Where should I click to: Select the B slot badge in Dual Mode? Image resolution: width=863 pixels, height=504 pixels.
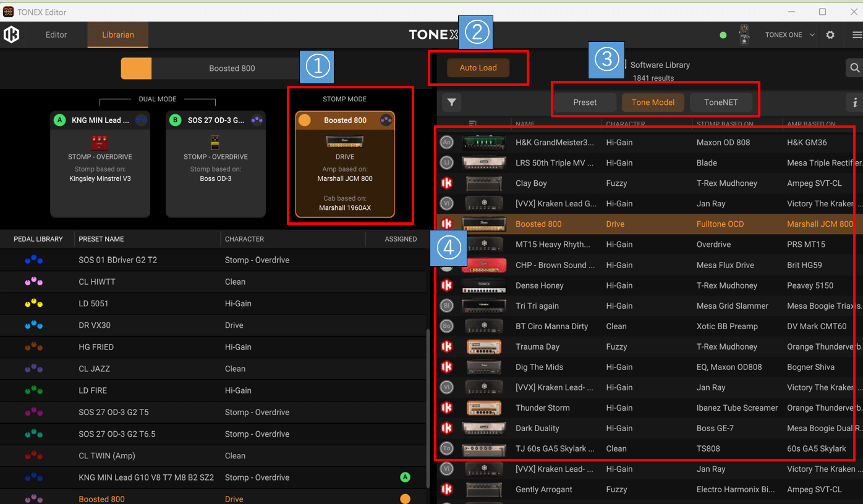[175, 120]
